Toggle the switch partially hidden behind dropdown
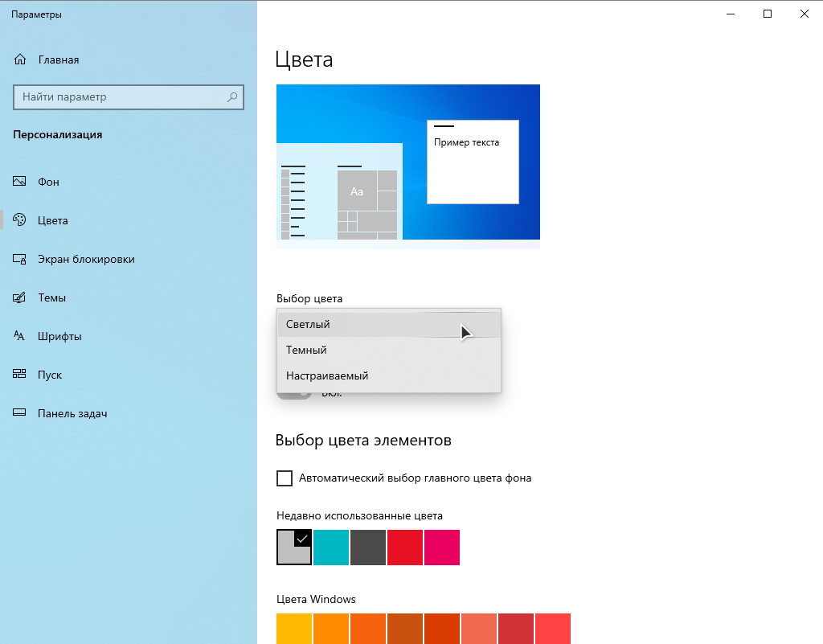This screenshot has width=823, height=644. pyautogui.click(x=294, y=395)
